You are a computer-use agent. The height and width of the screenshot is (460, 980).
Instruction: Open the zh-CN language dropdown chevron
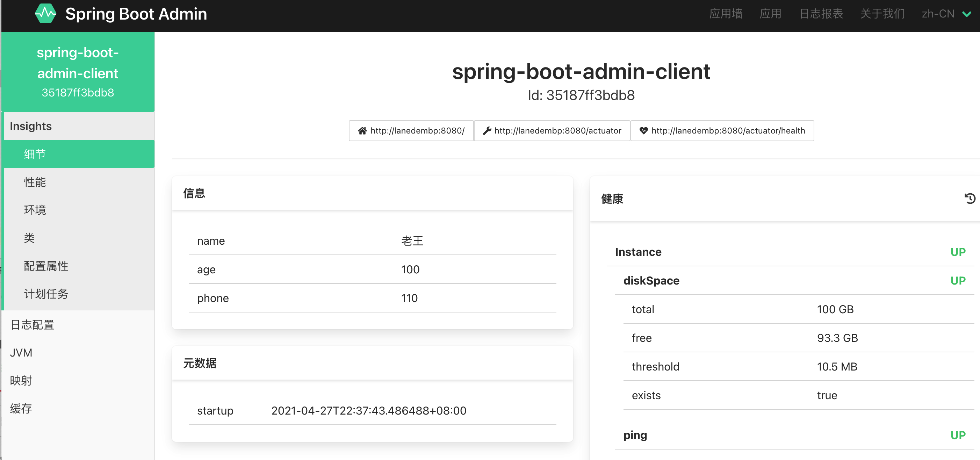coord(966,14)
